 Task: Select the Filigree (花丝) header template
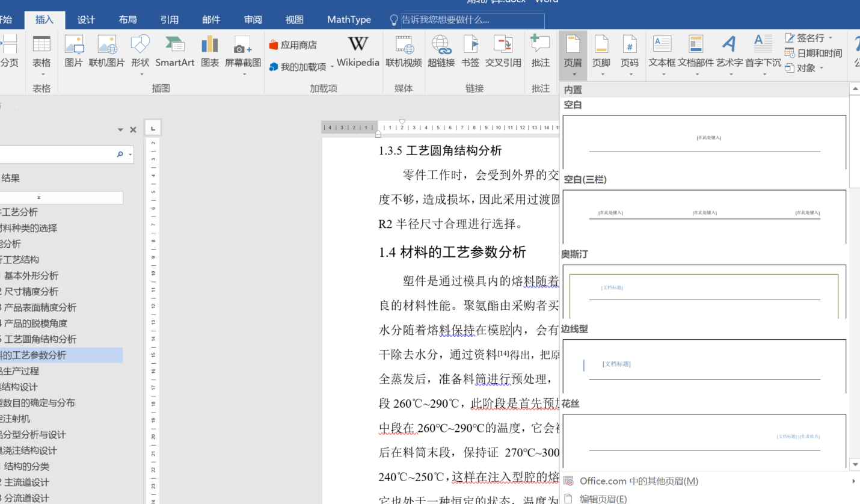(704, 441)
